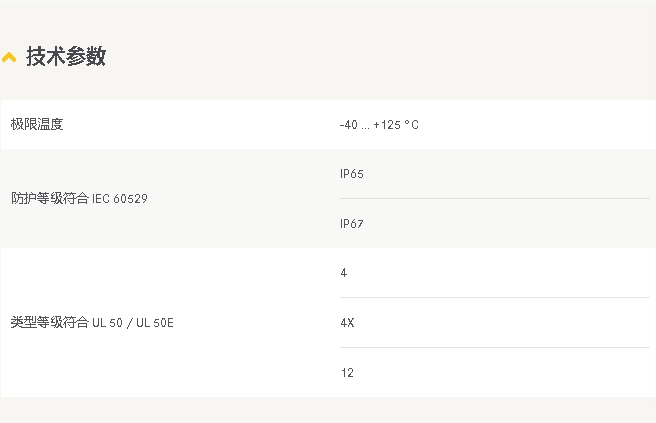Click the divider line between 4 and 4X

[x=495, y=297]
